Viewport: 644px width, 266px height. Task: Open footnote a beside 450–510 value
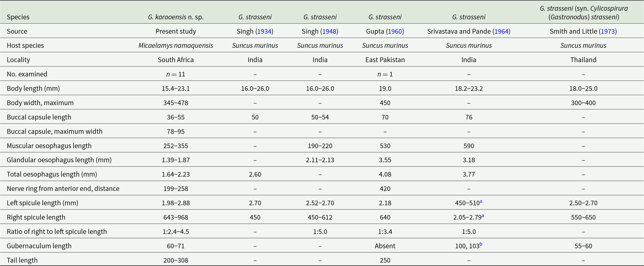(x=481, y=201)
